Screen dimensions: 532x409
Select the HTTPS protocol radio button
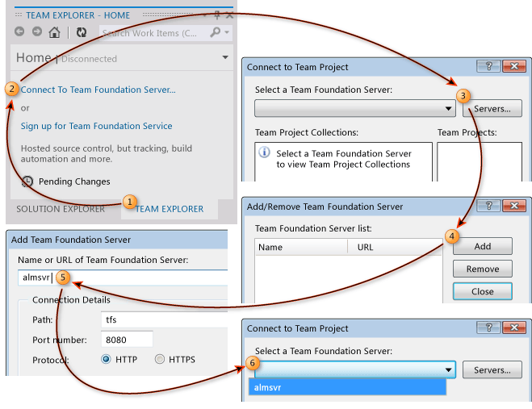pyautogui.click(x=160, y=359)
